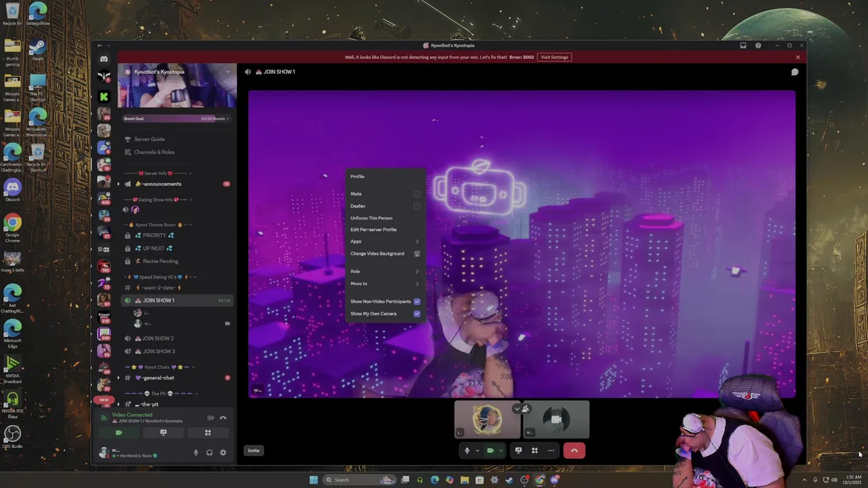Share your screen from call controls
Viewport: 868px width, 488px height.
point(518,450)
